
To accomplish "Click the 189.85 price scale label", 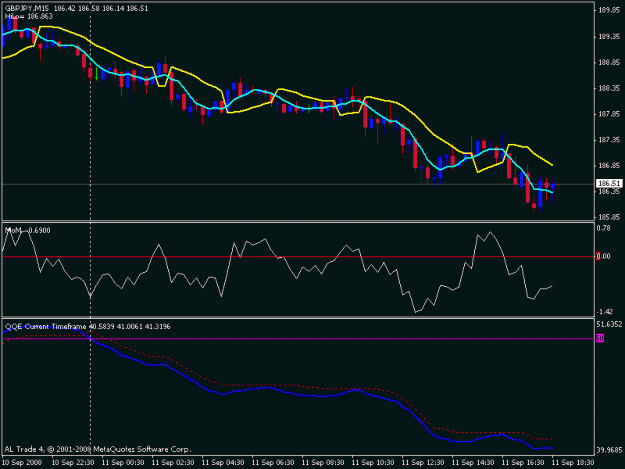I will coord(609,10).
